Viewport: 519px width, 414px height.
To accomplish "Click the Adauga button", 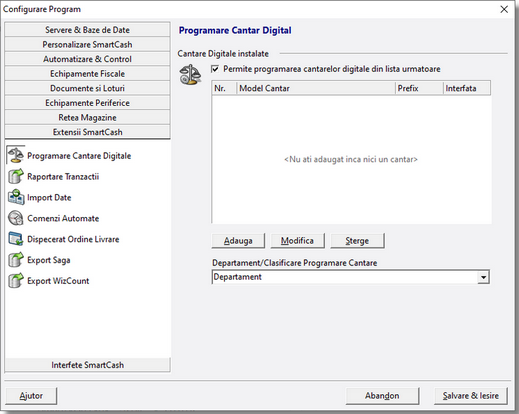I will (x=238, y=241).
